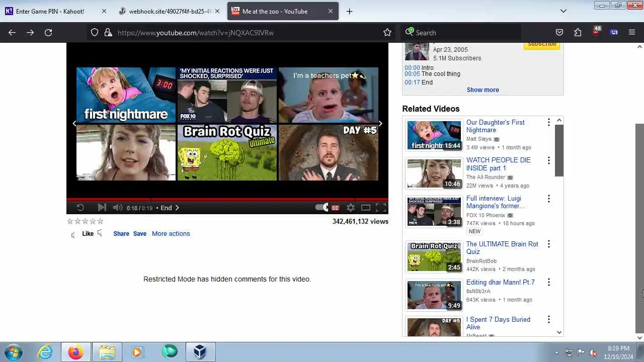Click the Share link below the video

pyautogui.click(x=121, y=234)
